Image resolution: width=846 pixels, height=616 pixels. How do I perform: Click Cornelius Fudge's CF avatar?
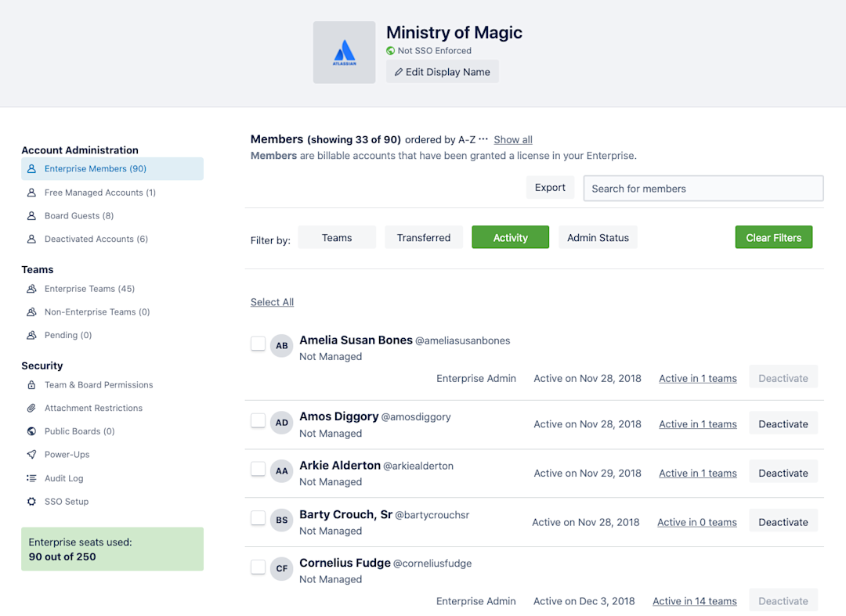pos(281,568)
